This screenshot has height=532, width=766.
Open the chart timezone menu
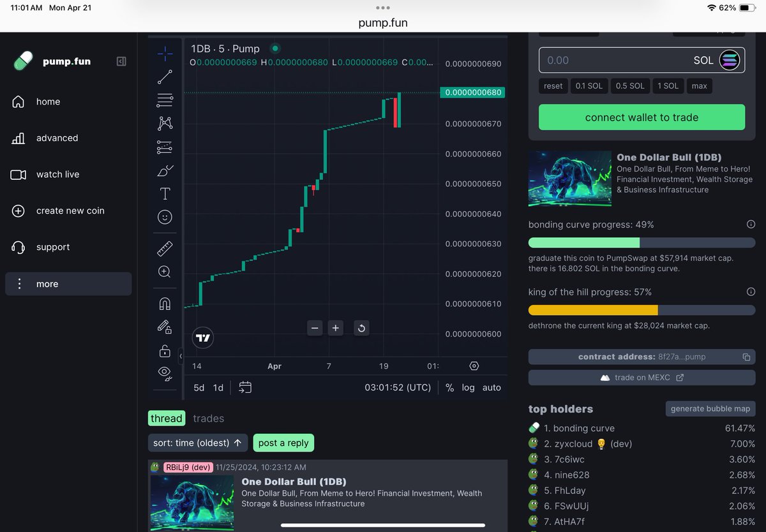pyautogui.click(x=398, y=387)
